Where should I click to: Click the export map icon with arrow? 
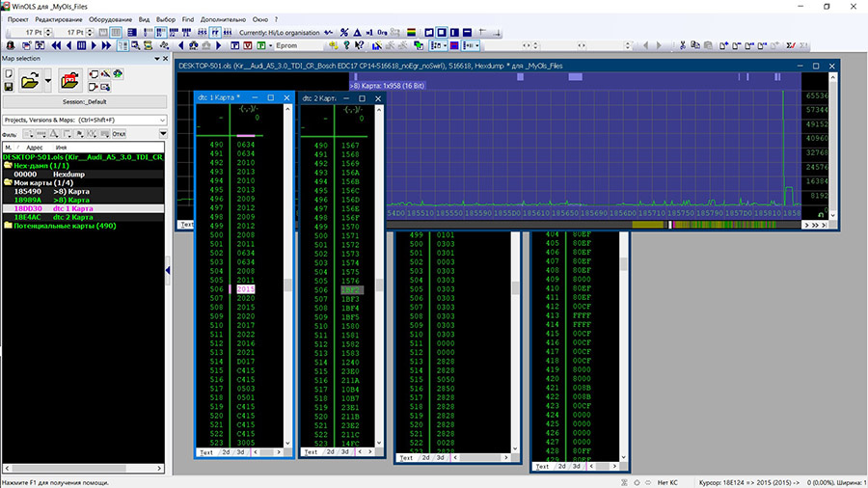(93, 87)
